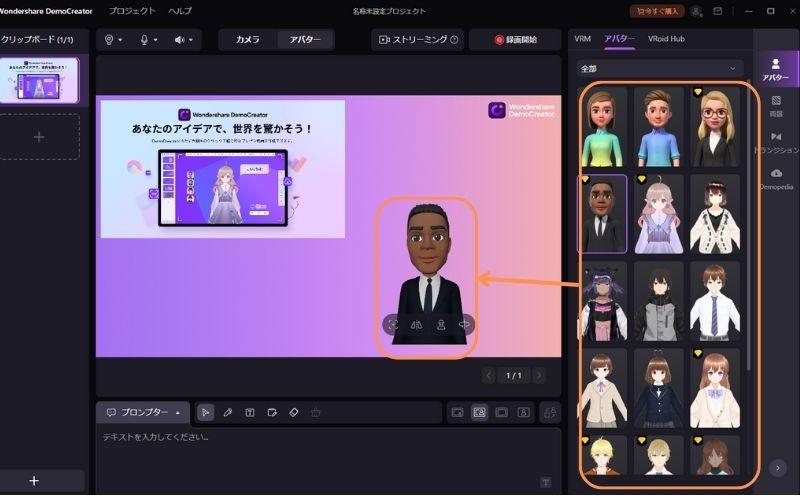Click the avatar fullscreen frame icon

[x=393, y=324]
